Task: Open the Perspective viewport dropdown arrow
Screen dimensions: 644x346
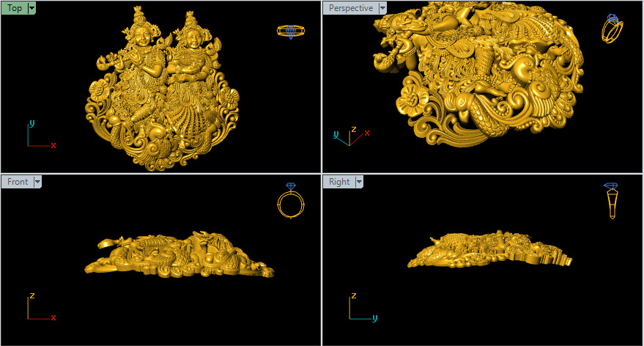Action: coord(382,8)
